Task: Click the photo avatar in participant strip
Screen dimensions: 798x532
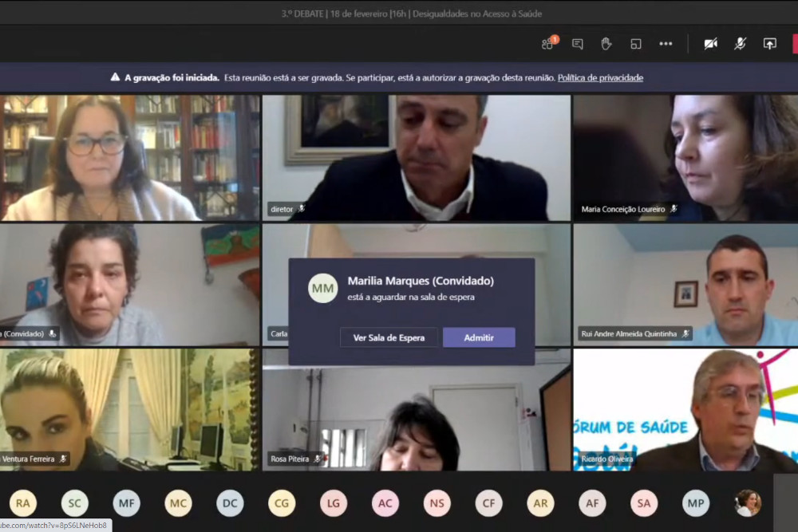Action: (x=748, y=503)
